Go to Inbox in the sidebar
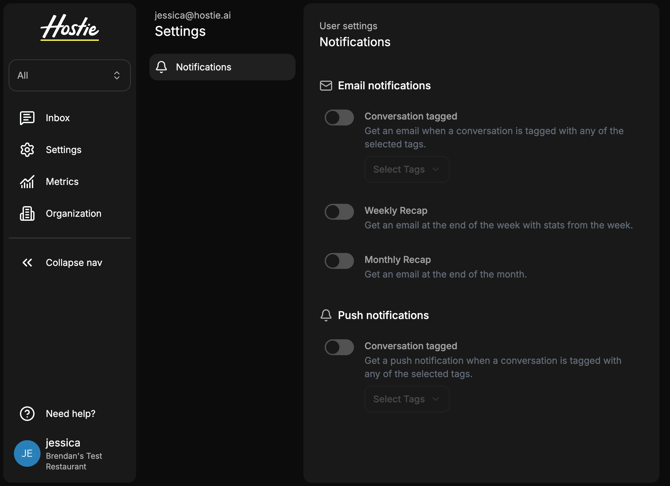Image resolution: width=670 pixels, height=486 pixels. coord(58,118)
